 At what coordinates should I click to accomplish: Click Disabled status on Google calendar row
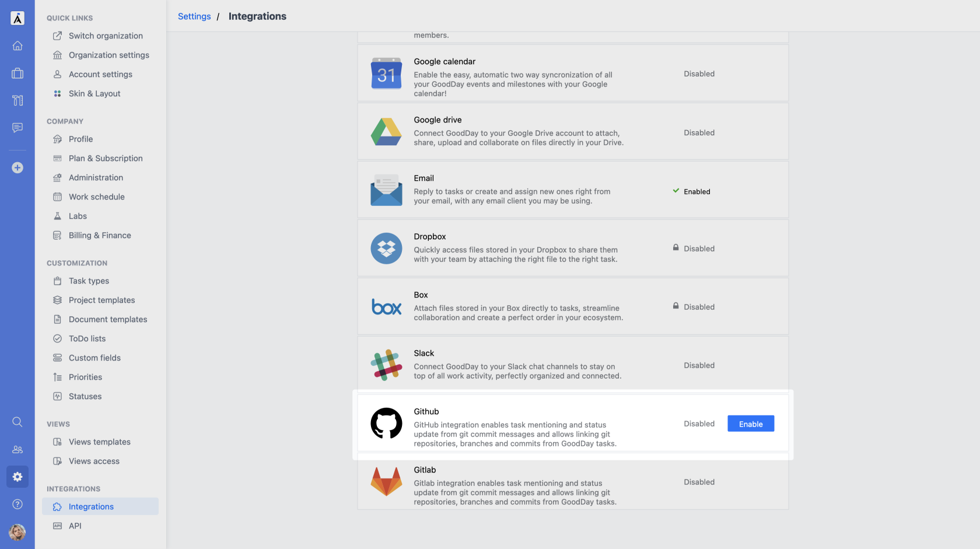click(699, 74)
